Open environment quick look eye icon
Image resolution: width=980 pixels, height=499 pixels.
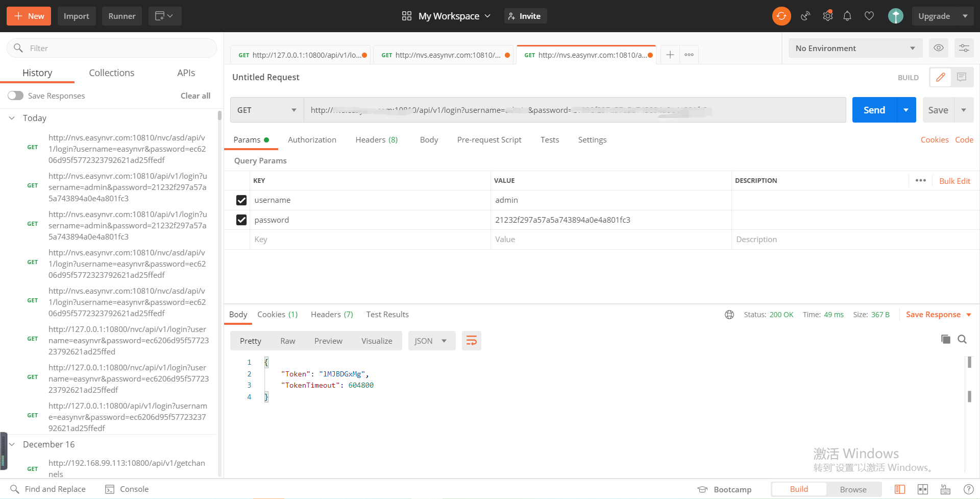[x=938, y=48]
